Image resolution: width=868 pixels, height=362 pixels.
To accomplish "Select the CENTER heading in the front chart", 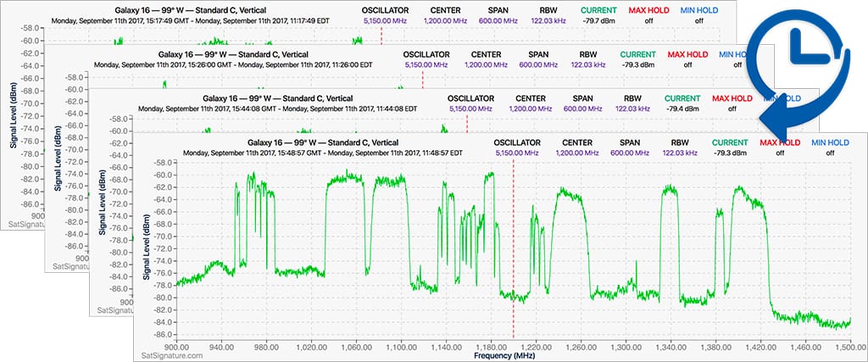I will pos(576,142).
